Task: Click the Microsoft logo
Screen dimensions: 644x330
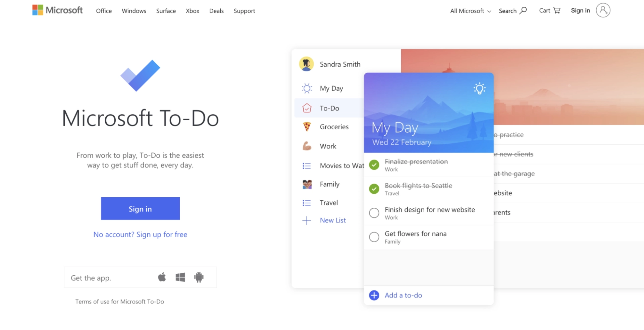Action: click(57, 10)
